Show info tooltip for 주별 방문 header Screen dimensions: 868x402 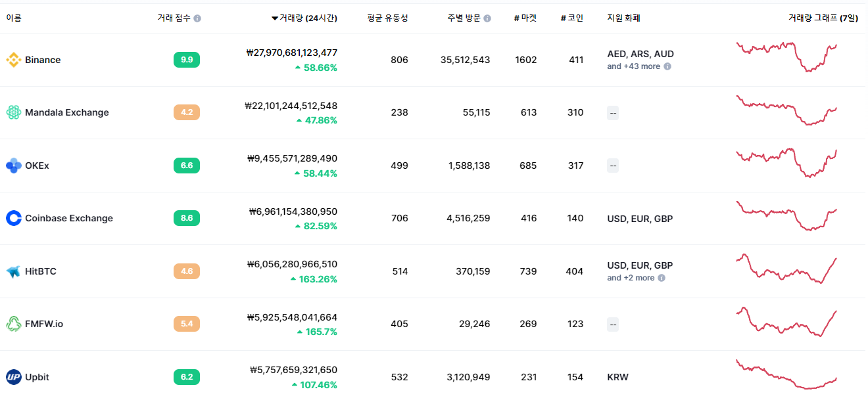(487, 18)
